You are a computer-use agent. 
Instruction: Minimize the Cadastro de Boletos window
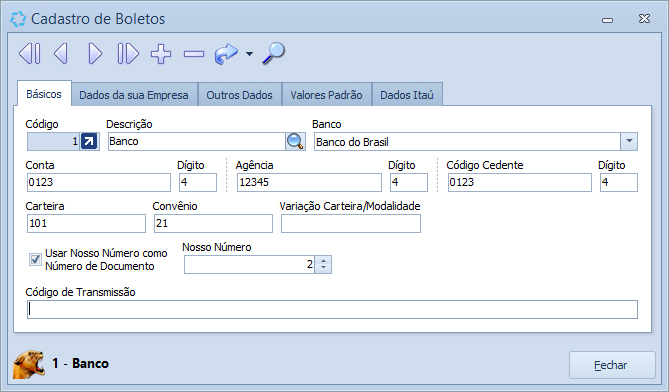coord(608,20)
